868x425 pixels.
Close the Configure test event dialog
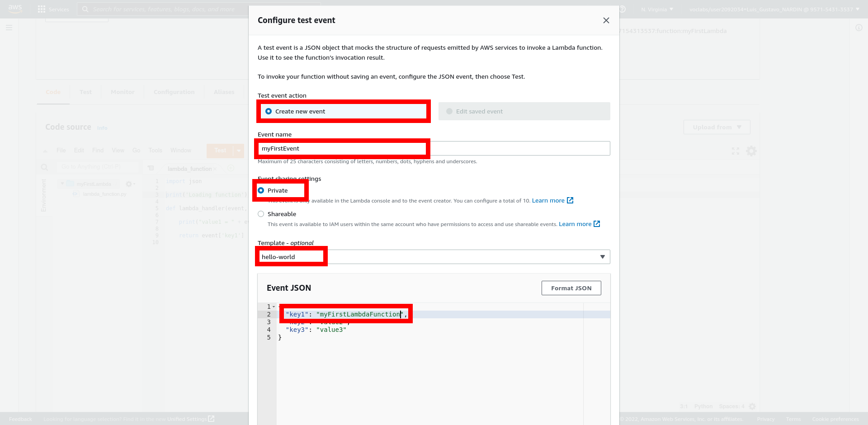pyautogui.click(x=606, y=20)
